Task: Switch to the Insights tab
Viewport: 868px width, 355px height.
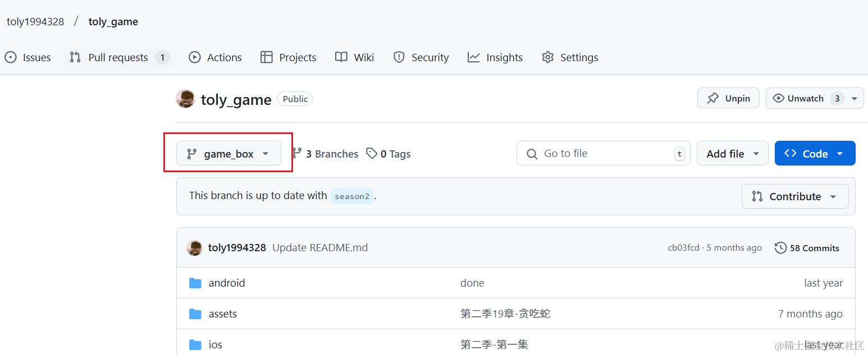Action: (x=495, y=57)
